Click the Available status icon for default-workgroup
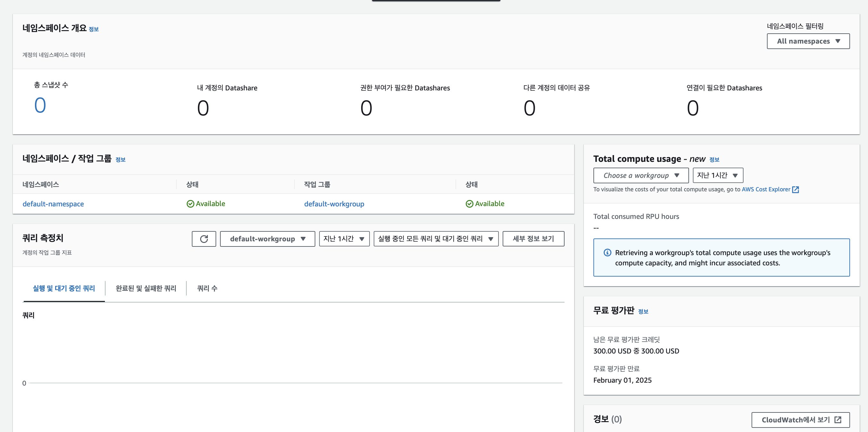The image size is (868, 432). click(x=469, y=204)
